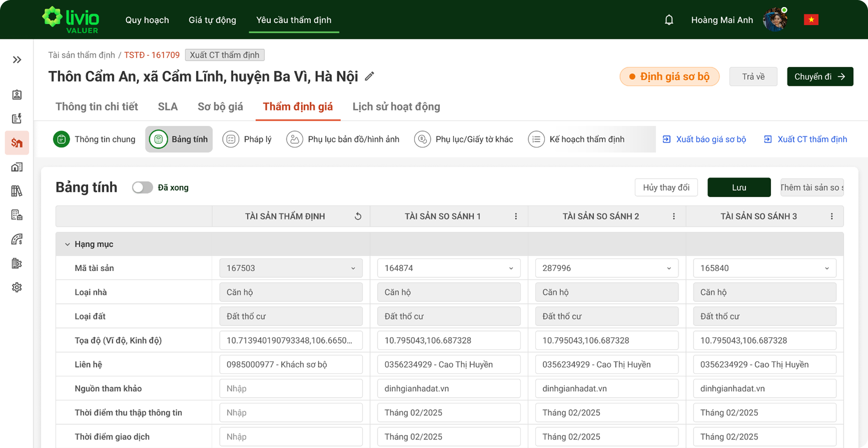Screen dimensions: 868x448
Task: Collapse the Hạng mục section
Action: pyautogui.click(x=68, y=244)
